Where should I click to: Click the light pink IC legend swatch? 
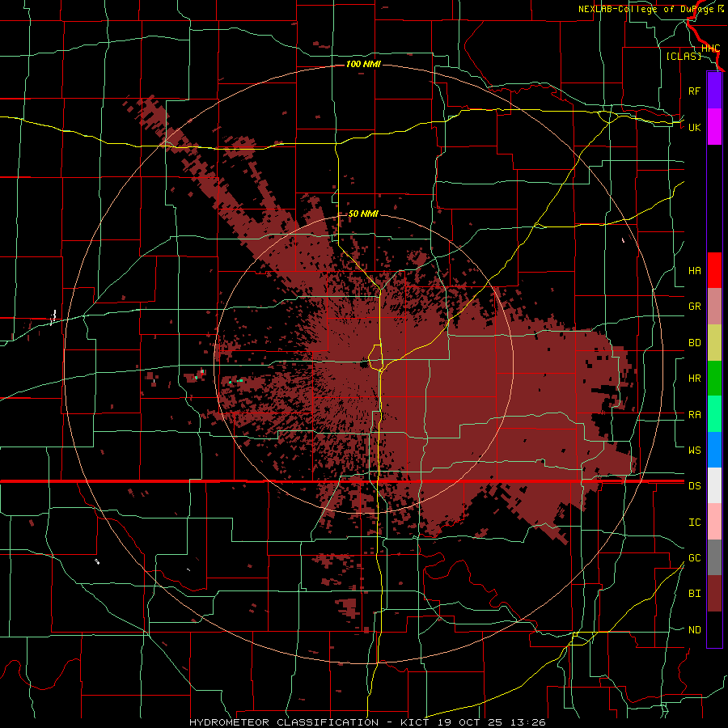pyautogui.click(x=714, y=522)
